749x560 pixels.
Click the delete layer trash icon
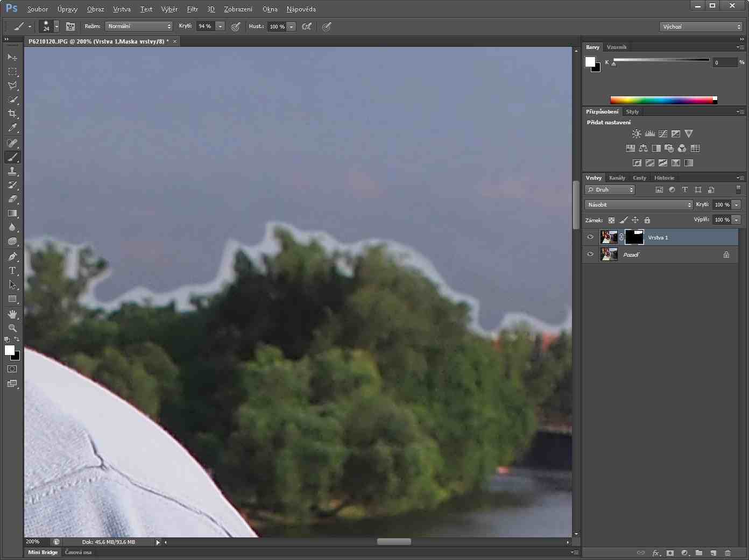tap(727, 552)
